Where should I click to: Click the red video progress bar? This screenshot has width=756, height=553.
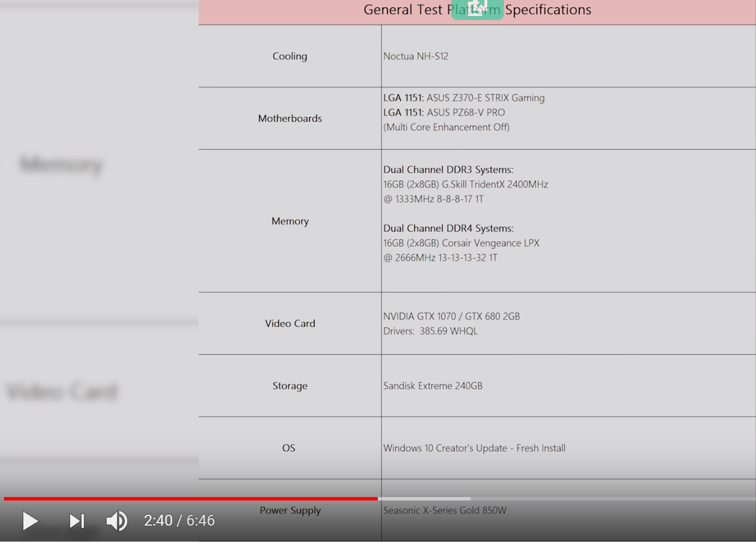click(x=191, y=499)
